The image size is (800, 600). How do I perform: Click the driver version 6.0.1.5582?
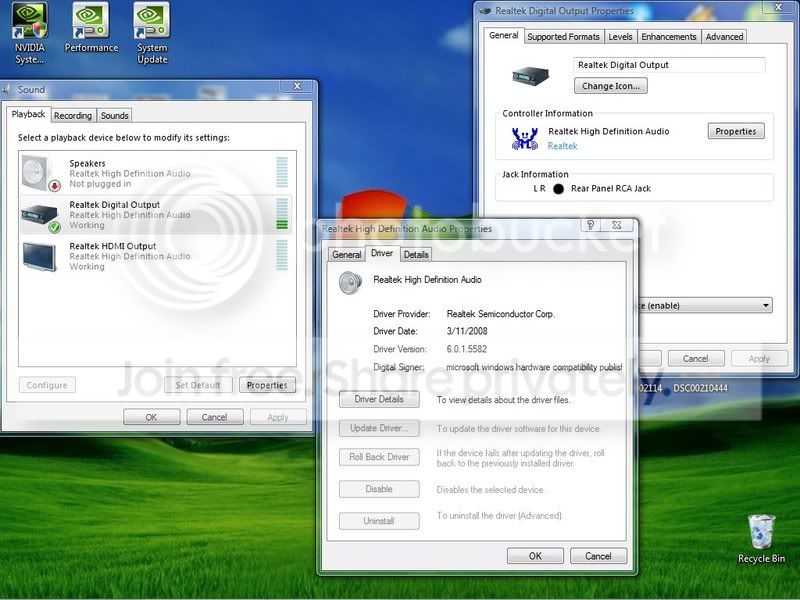(x=466, y=349)
